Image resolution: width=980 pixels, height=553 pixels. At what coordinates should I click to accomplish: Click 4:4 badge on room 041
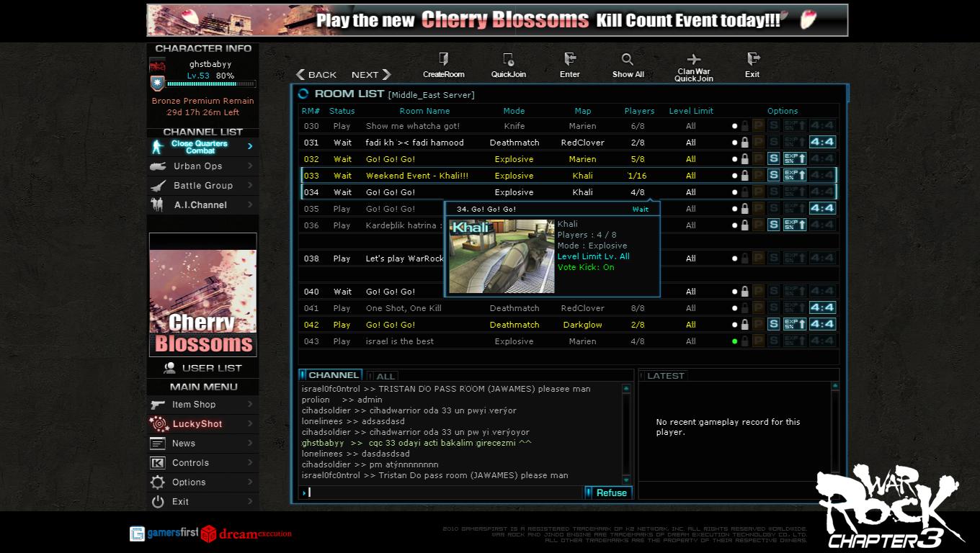[x=822, y=307]
